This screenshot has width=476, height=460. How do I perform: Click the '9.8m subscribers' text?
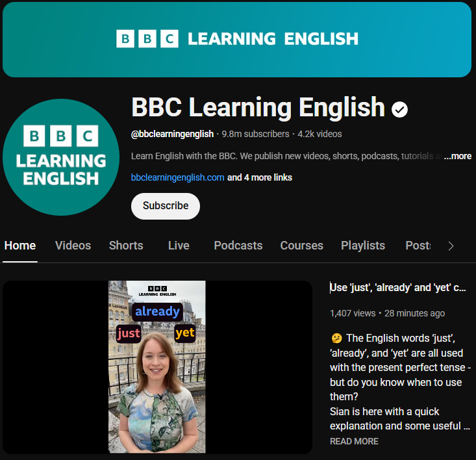pyautogui.click(x=255, y=134)
